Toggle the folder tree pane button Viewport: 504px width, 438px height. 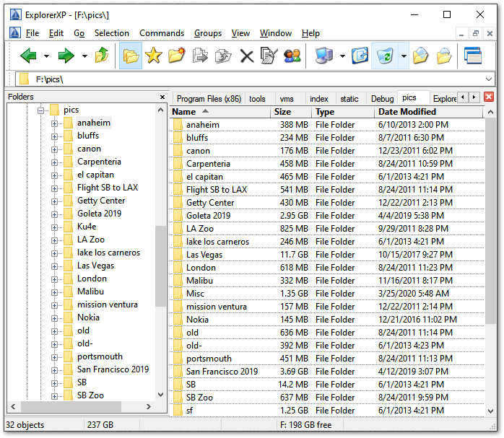pos(131,56)
